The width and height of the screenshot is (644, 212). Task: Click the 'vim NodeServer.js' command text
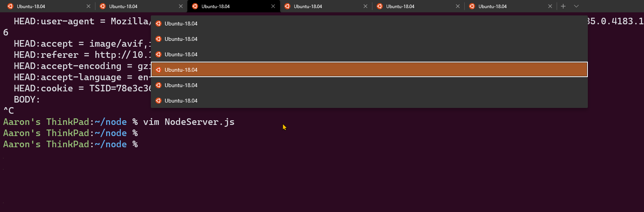(189, 122)
